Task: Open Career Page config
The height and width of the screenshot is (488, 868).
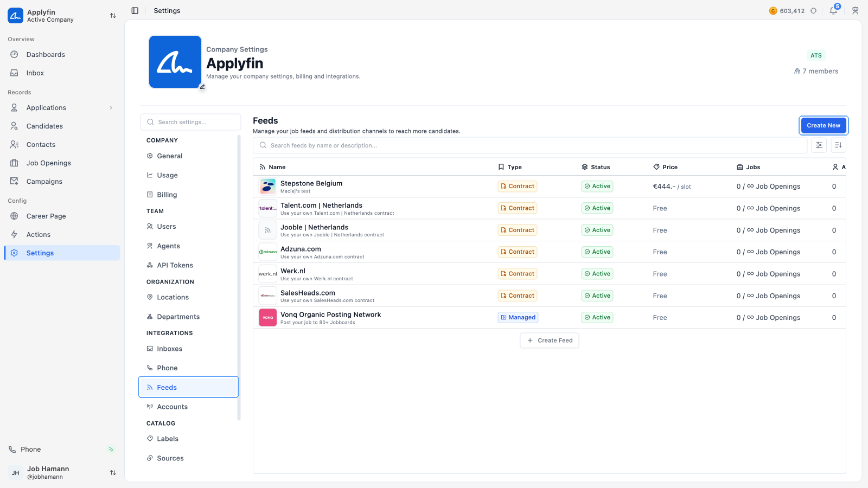Action: [x=62, y=216]
